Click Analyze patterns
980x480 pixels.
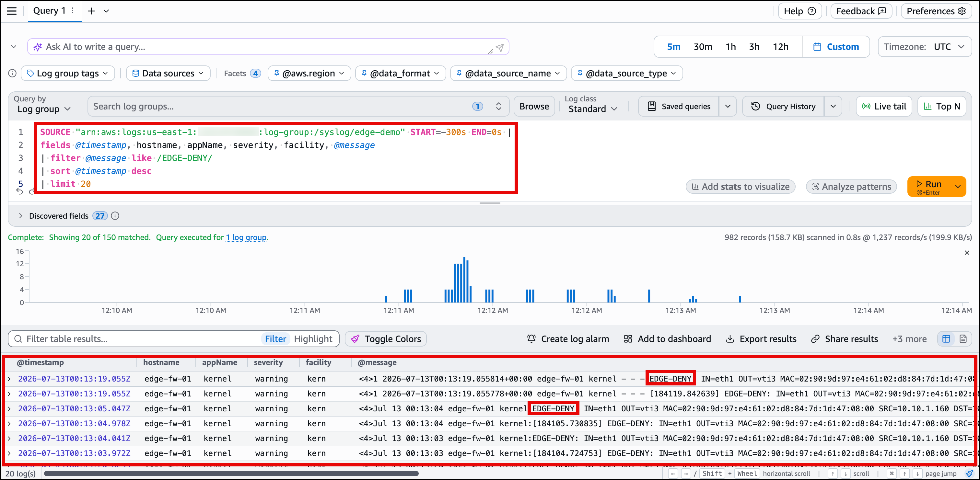pyautogui.click(x=851, y=186)
